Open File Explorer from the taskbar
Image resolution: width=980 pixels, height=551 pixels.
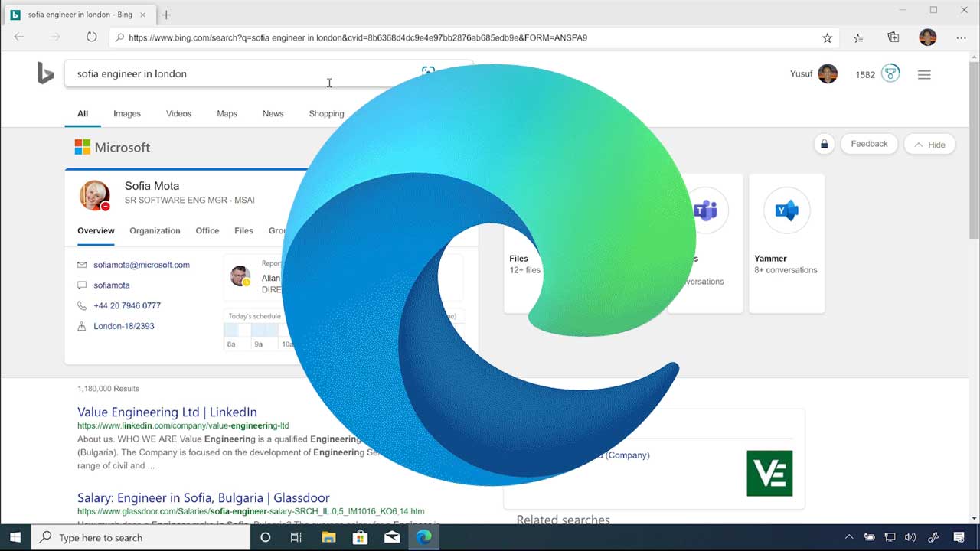point(328,537)
